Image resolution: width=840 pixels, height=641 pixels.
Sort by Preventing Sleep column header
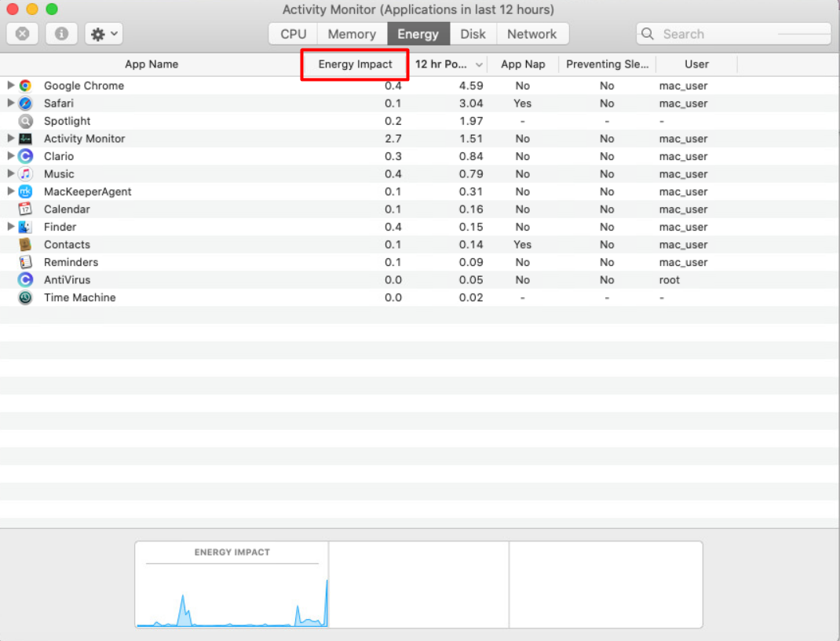pyautogui.click(x=607, y=64)
